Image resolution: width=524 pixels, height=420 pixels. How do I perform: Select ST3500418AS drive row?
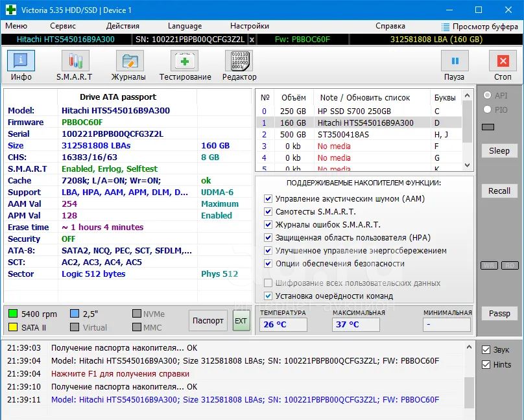click(x=359, y=135)
